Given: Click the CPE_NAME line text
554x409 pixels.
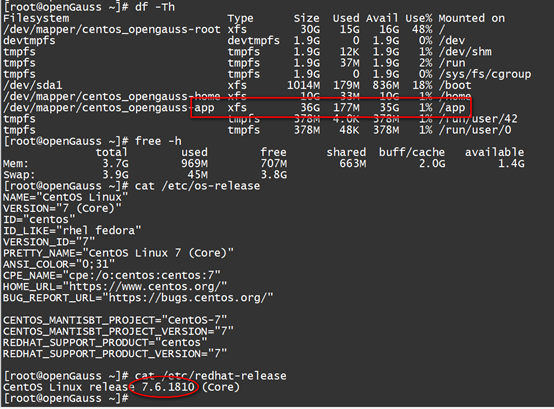Looking at the screenshot, I should click(112, 275).
